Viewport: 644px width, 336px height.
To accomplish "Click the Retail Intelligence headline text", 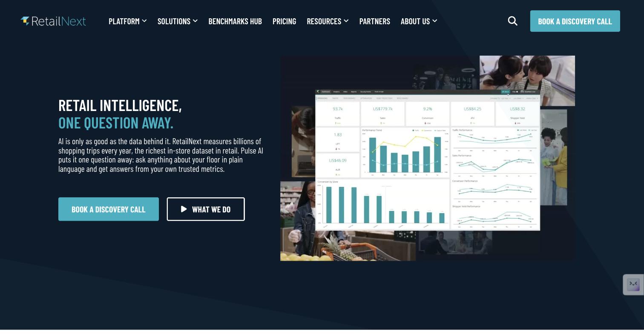I will coord(120,105).
